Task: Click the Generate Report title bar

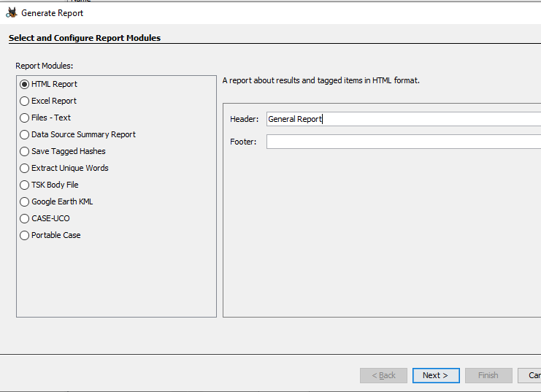Action: (x=219, y=12)
